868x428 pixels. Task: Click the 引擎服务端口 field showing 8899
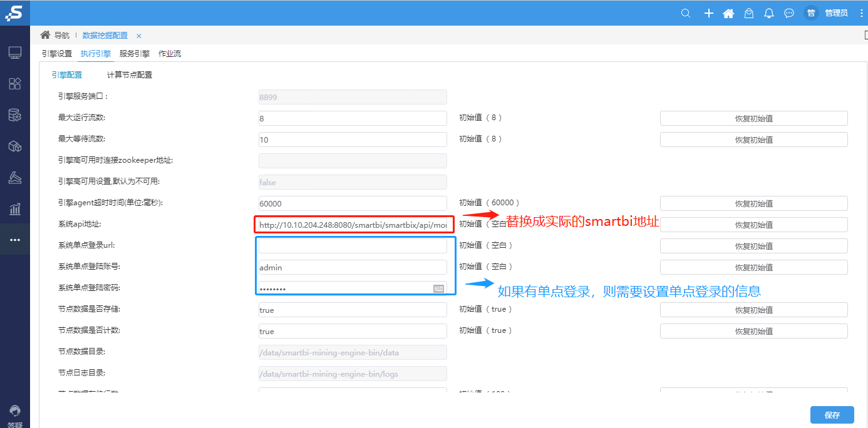click(353, 97)
